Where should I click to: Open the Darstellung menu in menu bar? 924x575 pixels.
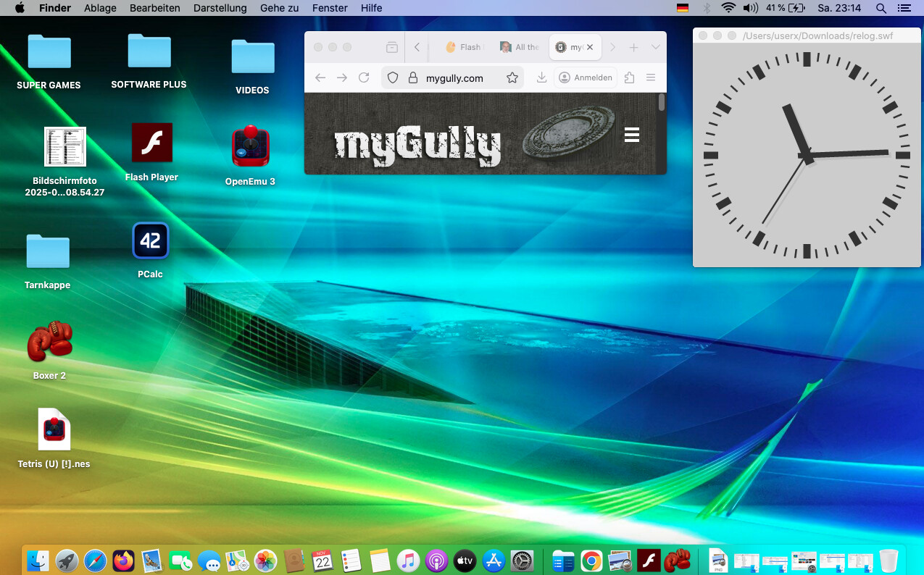[220, 8]
